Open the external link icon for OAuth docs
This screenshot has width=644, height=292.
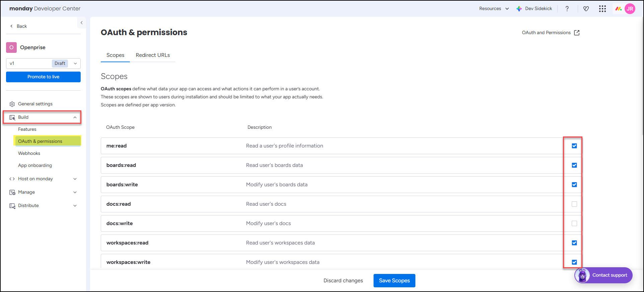click(577, 33)
